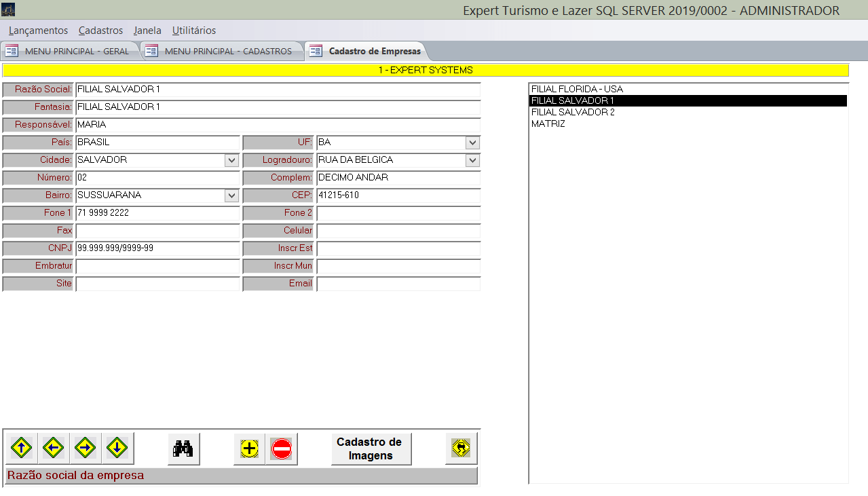Select FILIAL FLORIDA - USA in list
Image resolution: width=868 pixels, height=496 pixels.
coord(577,89)
